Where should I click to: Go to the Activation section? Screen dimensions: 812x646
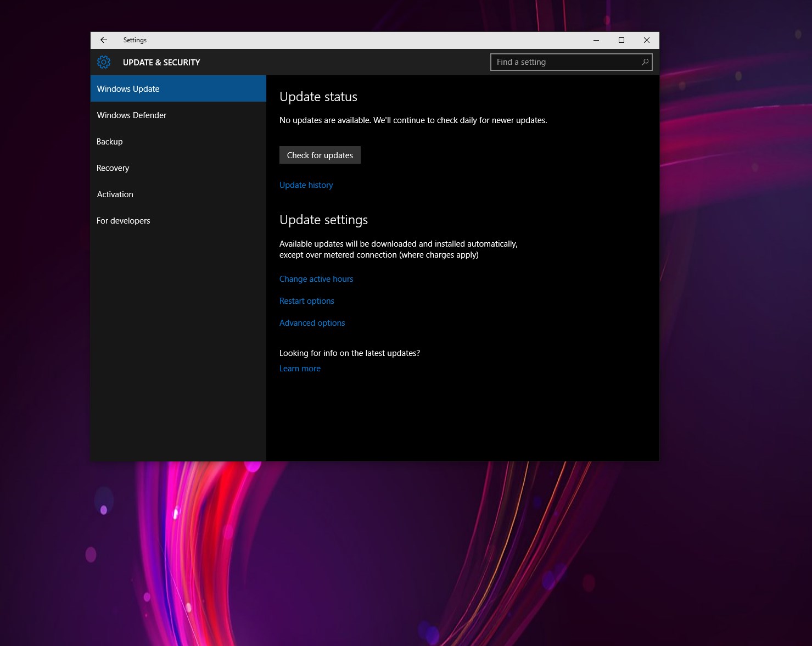pyautogui.click(x=115, y=194)
